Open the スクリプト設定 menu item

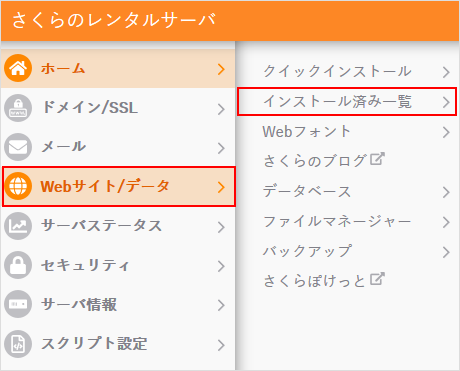coord(118,344)
